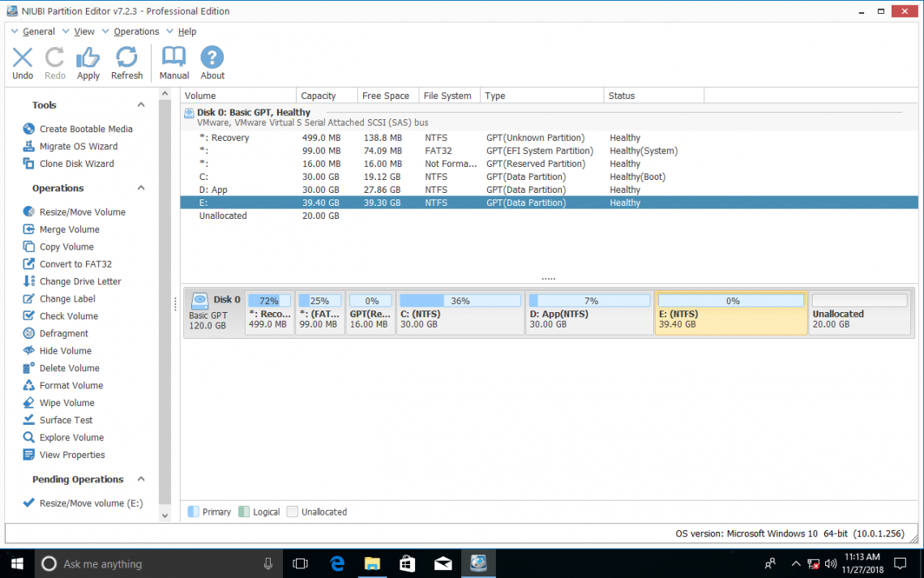The width and height of the screenshot is (924, 578).
Task: Launch the Copy Volume tool
Action: tap(66, 246)
